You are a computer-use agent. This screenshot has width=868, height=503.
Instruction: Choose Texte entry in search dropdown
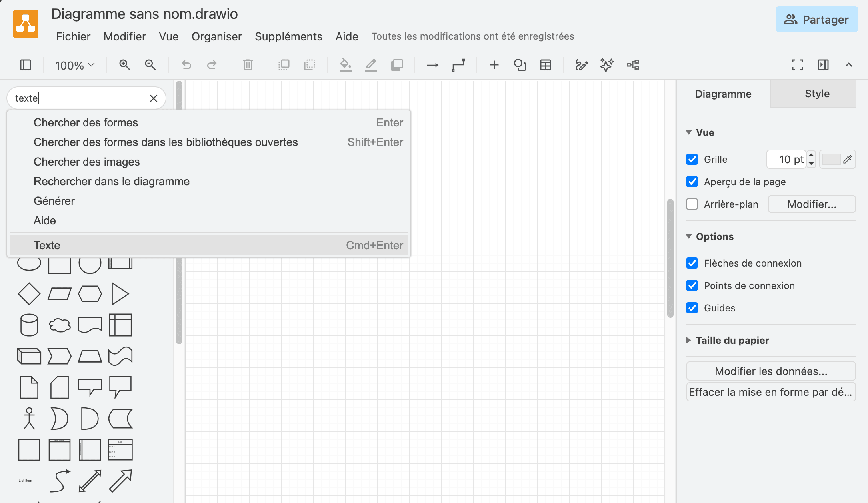pos(209,245)
